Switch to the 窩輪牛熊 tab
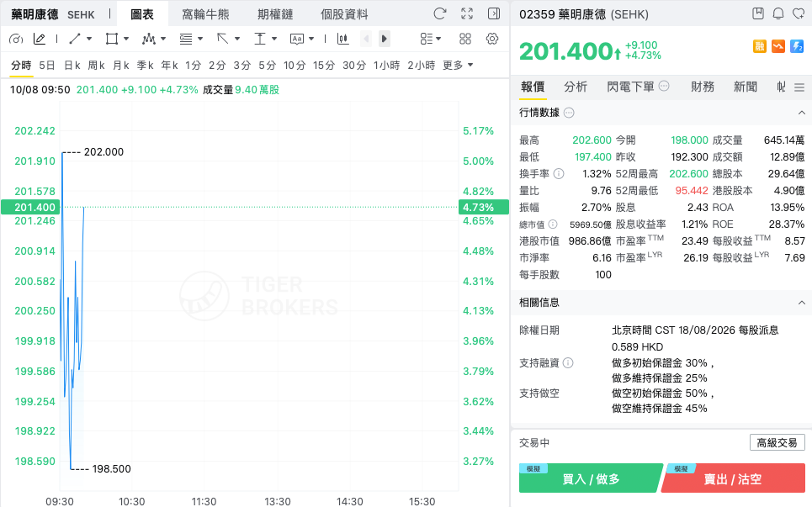The height and width of the screenshot is (507, 812). coord(205,14)
